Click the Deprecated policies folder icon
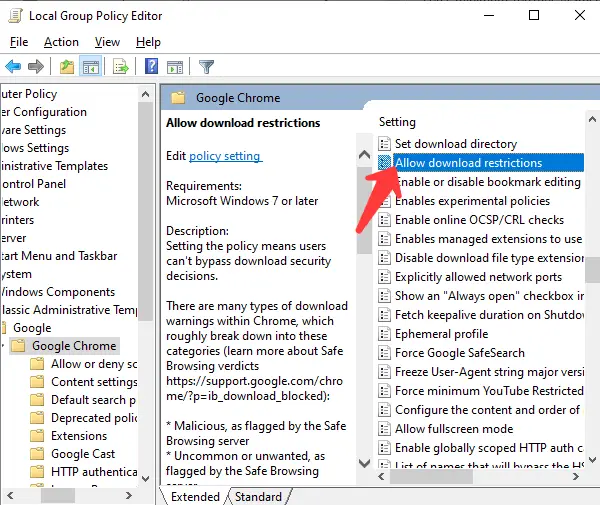 pos(37,417)
